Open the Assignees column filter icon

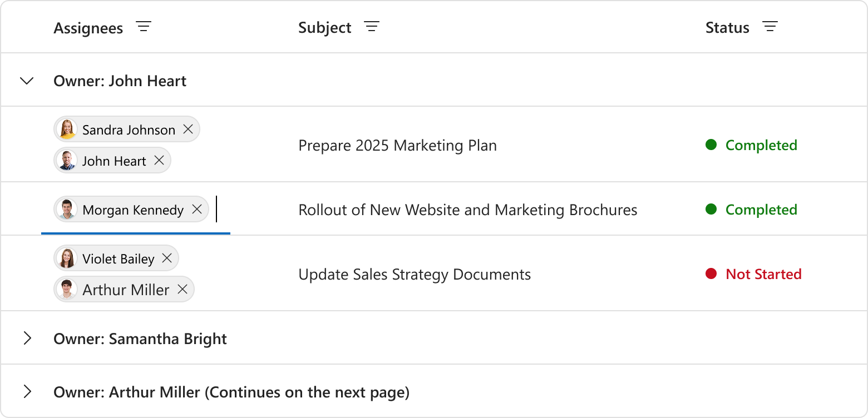pos(144,27)
